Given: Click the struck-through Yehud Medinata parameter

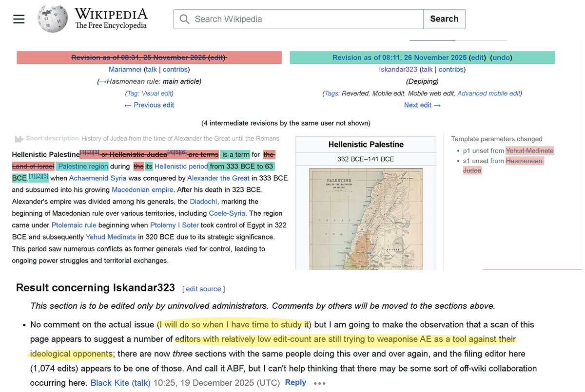Looking at the screenshot, I should [x=529, y=151].
